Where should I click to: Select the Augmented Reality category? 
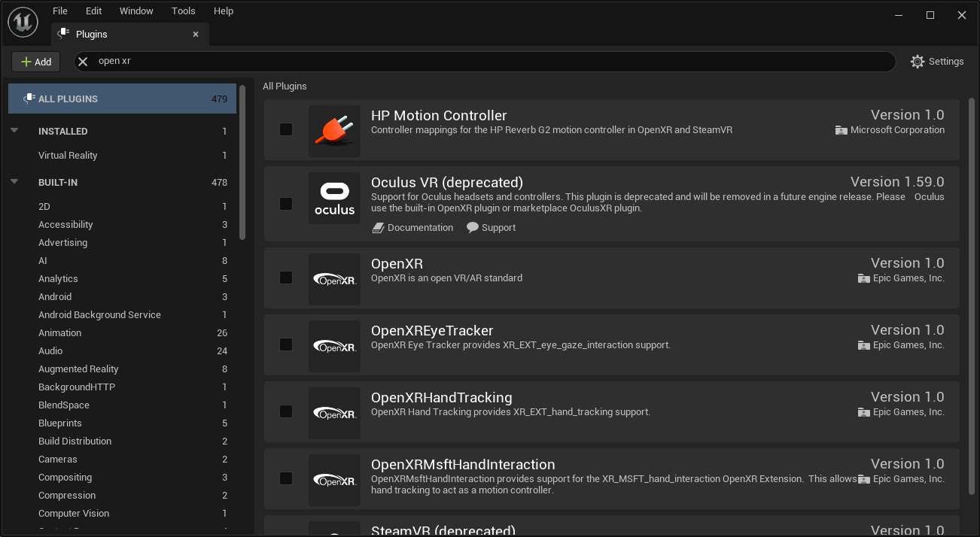click(122, 369)
